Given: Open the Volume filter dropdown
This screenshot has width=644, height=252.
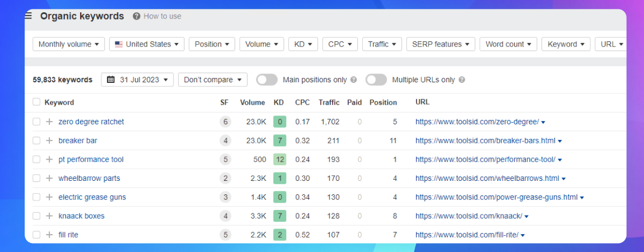Looking at the screenshot, I should pyautogui.click(x=262, y=44).
